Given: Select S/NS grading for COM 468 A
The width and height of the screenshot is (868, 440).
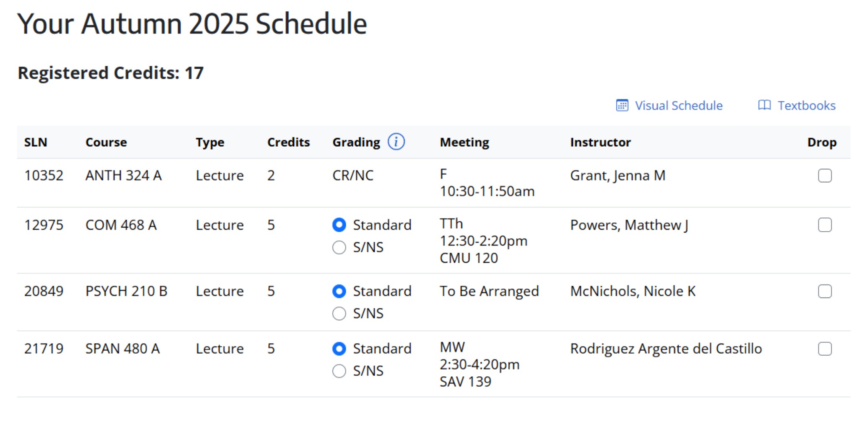Looking at the screenshot, I should point(339,247).
